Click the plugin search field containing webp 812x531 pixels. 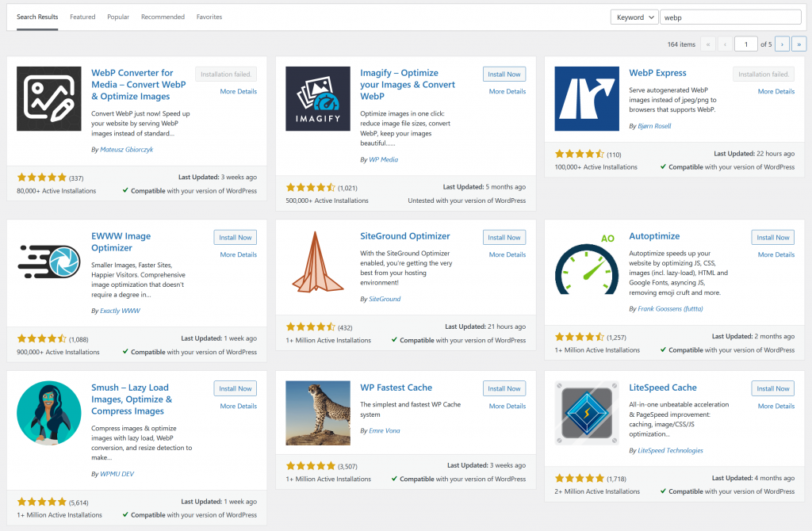tap(730, 17)
